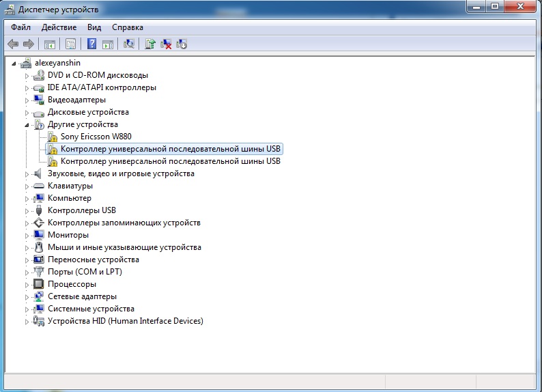This screenshot has height=392, width=542.
Task: Select the Sony Ericsson W880 device
Action: pos(96,137)
